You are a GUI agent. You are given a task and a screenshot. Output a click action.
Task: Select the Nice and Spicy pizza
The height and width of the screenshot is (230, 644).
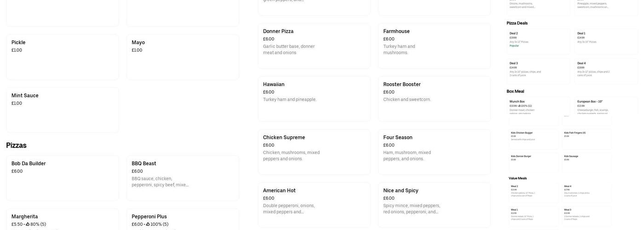434,205
